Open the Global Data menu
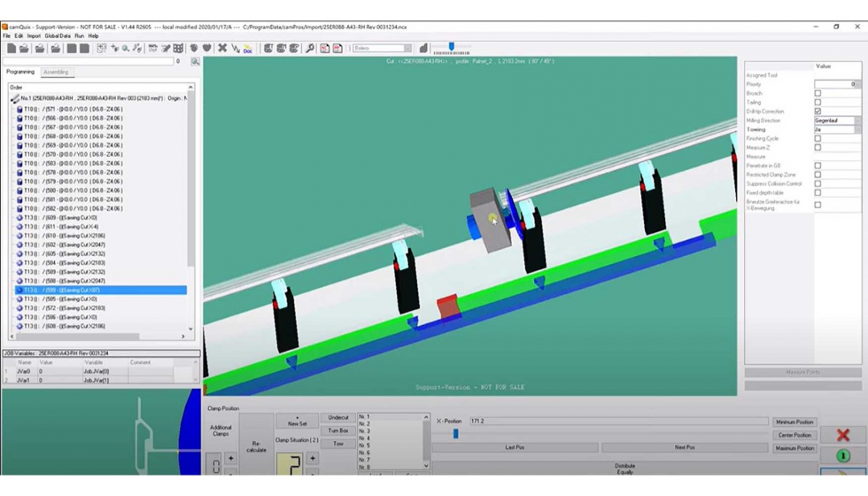The height and width of the screenshot is (496, 868). click(58, 36)
